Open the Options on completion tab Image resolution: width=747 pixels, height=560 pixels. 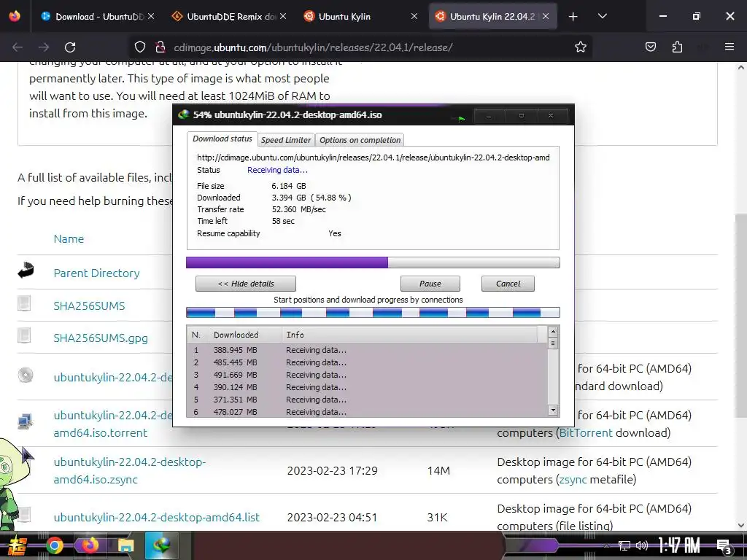click(x=360, y=140)
